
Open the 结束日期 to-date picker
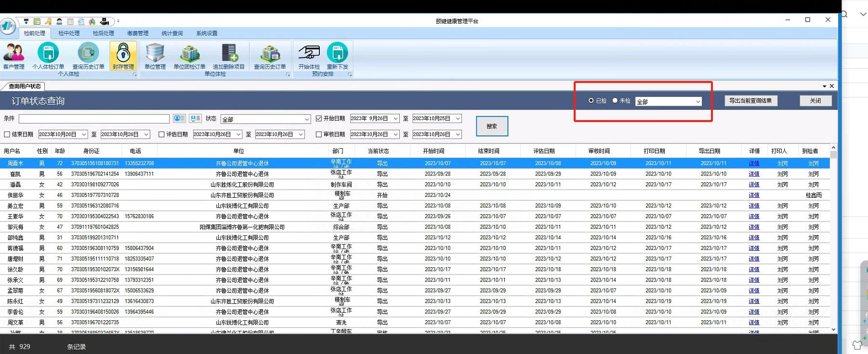[x=125, y=135]
